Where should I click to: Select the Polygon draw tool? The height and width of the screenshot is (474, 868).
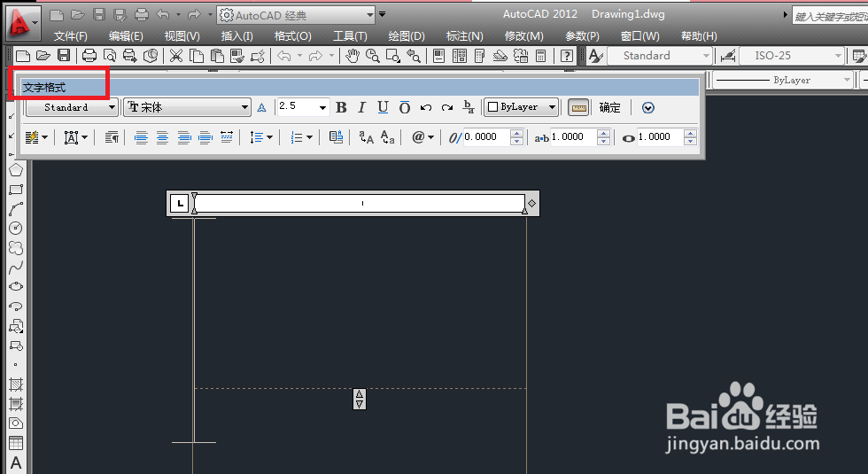point(16,170)
